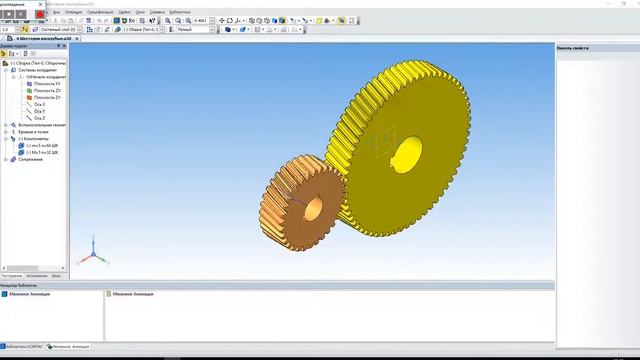This screenshot has width=640, height=360.
Task: Select the Rotate view tool
Action: (x=230, y=20)
